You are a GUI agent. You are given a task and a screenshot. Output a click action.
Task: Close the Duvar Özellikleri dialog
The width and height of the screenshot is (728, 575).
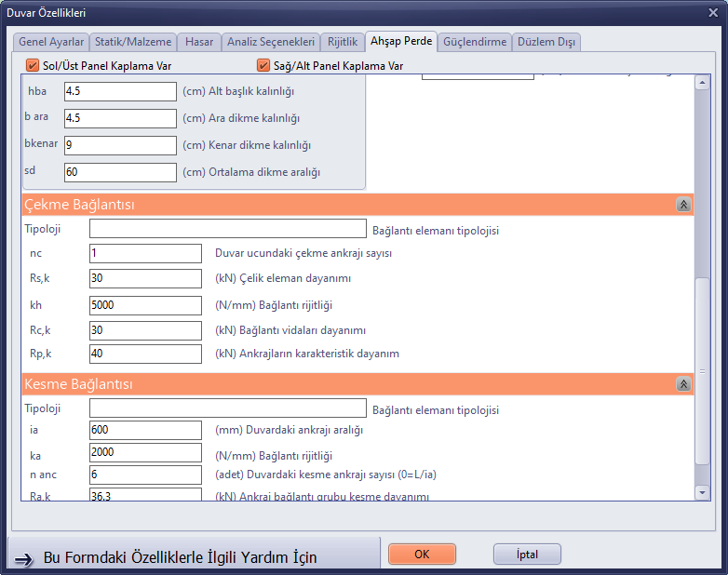coord(713,12)
